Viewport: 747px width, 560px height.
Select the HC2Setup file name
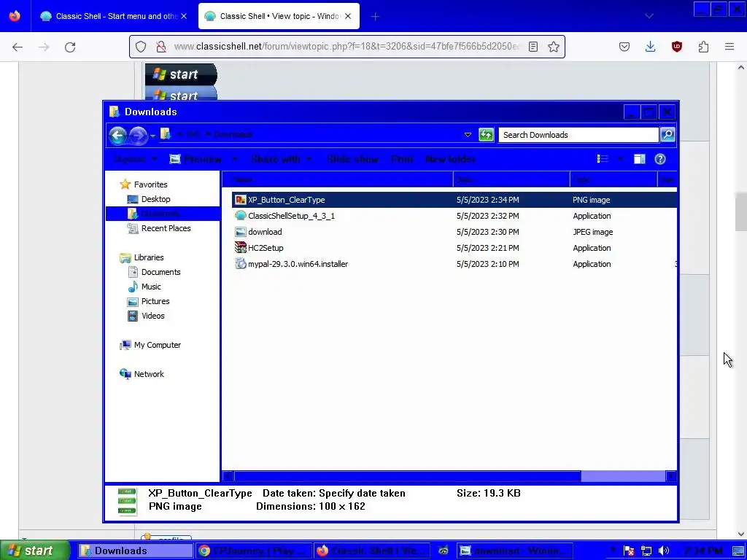coord(266,248)
